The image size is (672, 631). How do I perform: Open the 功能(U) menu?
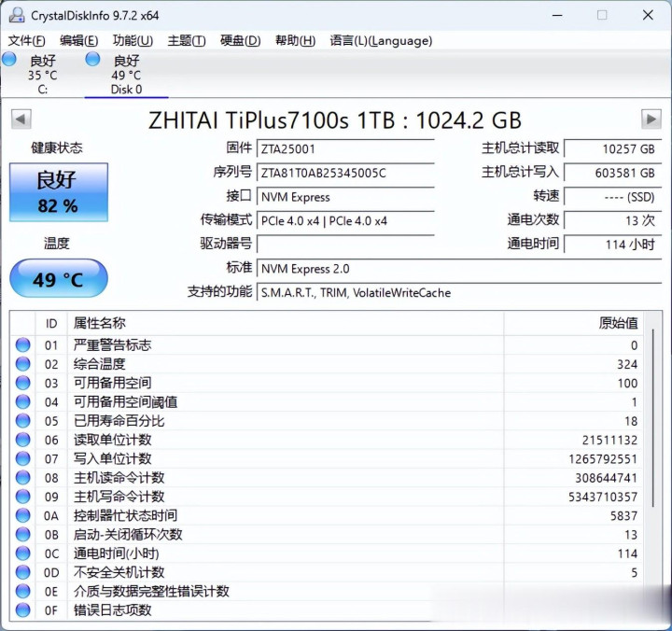click(x=133, y=40)
